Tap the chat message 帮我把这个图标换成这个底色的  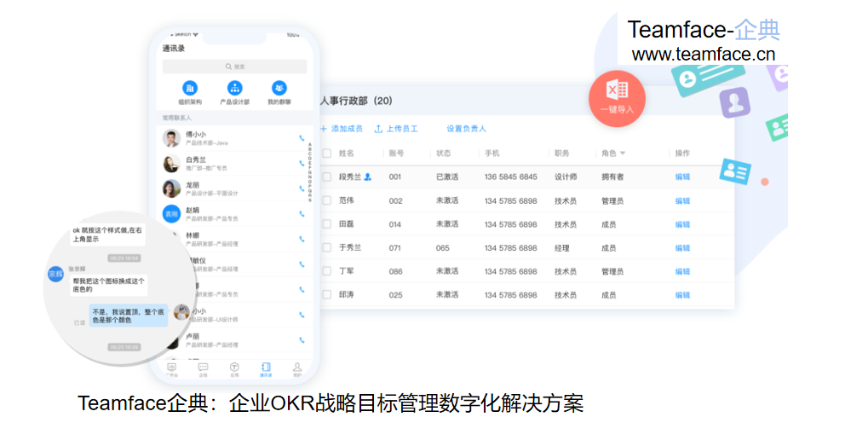tap(108, 285)
